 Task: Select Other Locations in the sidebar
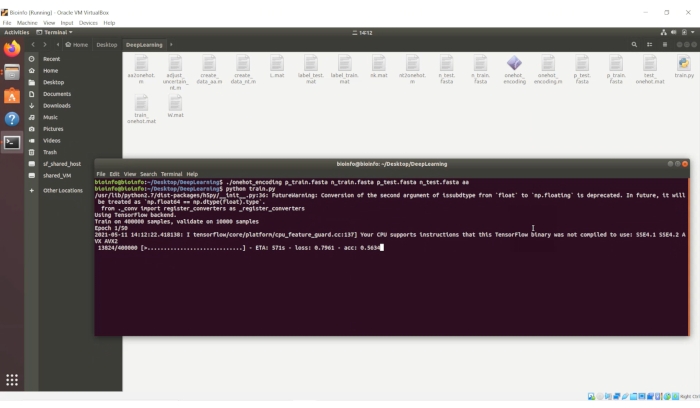point(63,190)
